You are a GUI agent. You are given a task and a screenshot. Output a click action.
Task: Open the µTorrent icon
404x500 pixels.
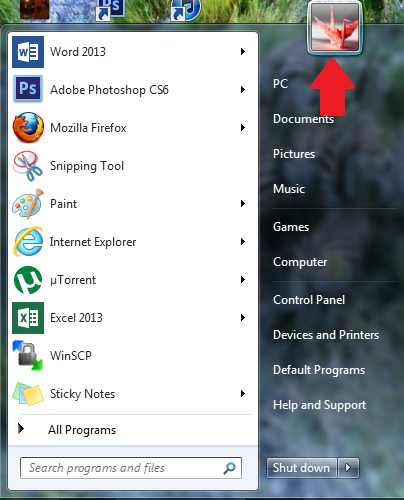point(28,280)
